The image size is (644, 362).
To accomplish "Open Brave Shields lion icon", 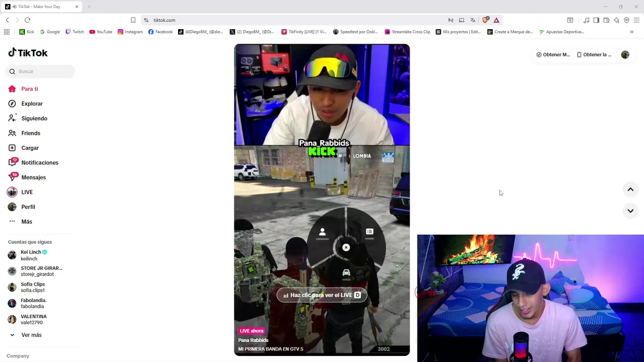I will [485, 20].
